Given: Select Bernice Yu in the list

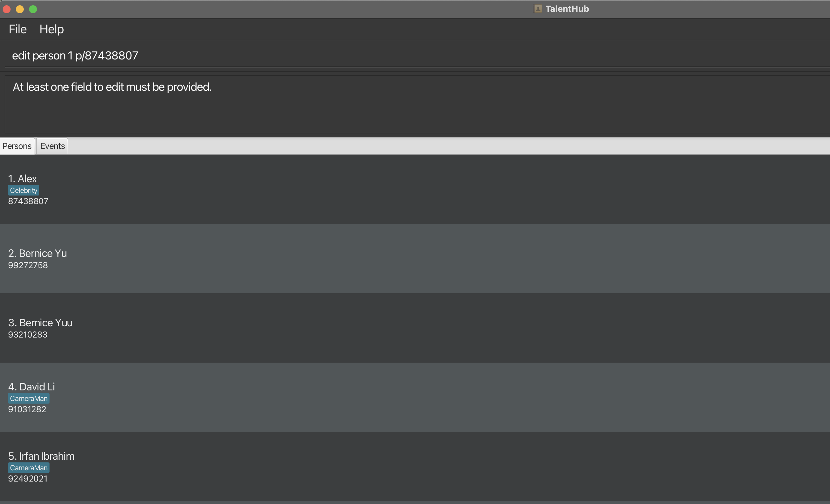Looking at the screenshot, I should (x=404, y=259).
